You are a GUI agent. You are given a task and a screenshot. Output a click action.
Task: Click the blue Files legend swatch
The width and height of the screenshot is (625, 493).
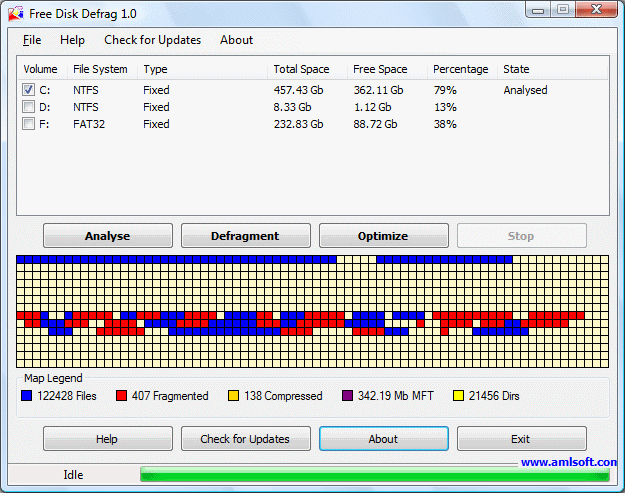(27, 396)
